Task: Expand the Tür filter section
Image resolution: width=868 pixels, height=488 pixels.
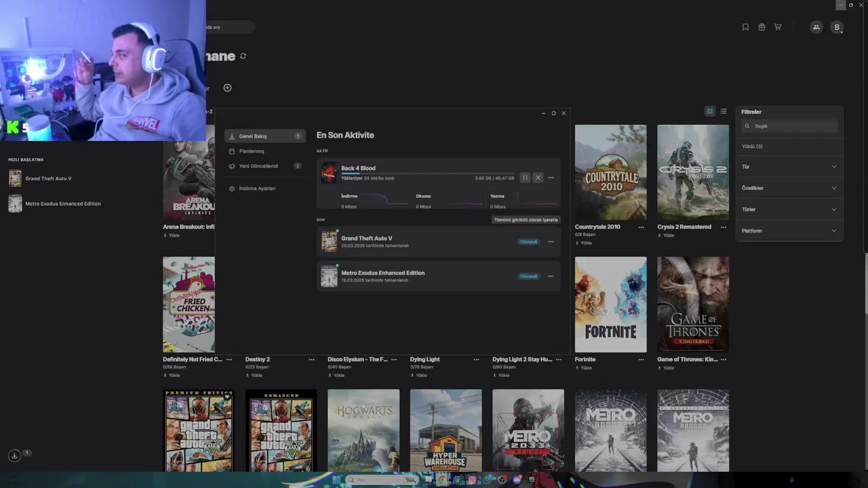Action: (789, 167)
